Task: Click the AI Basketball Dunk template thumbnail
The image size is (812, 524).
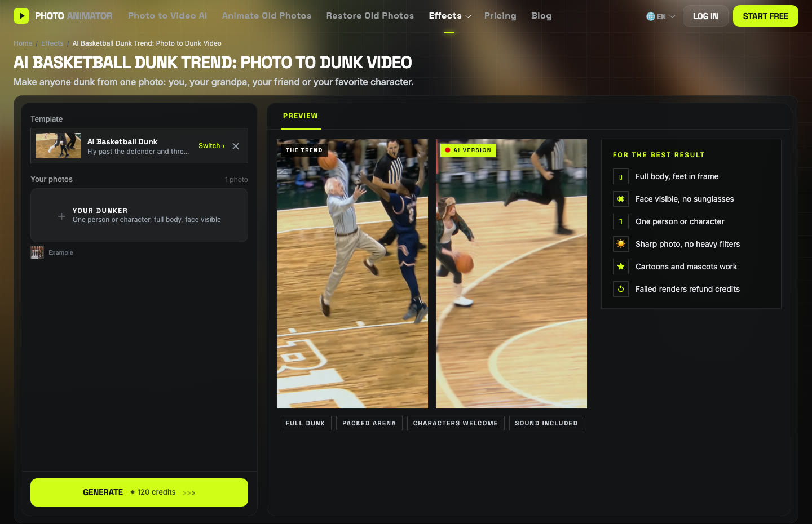Action: click(x=58, y=146)
